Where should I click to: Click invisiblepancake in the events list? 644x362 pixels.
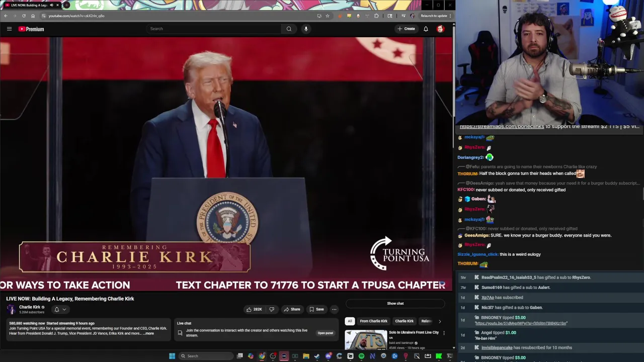pyautogui.click(x=497, y=347)
